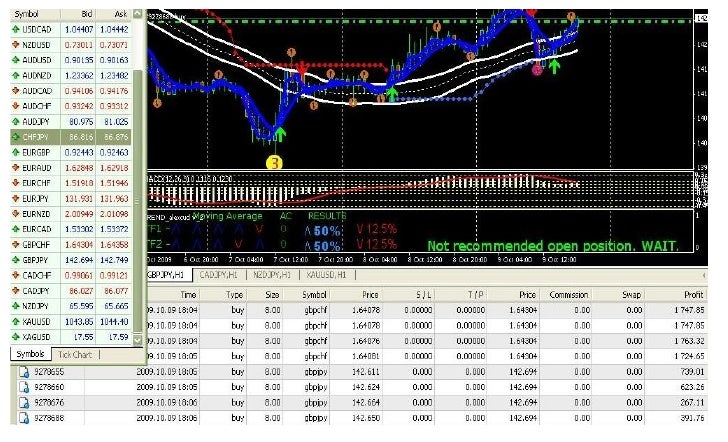The height and width of the screenshot is (442, 728).
Task: Click the GBPJPY bid value 142.694 in Market Watch
Action: (x=79, y=260)
